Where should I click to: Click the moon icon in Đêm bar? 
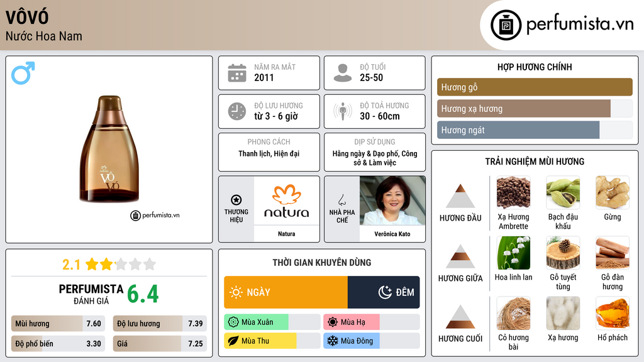click(x=385, y=292)
